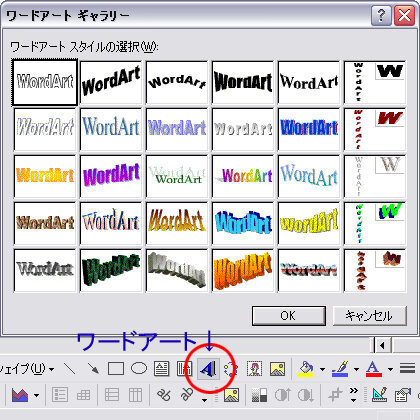This screenshot has width=420, height=420.
Task: Pick the silver embossed WordArt style
Action: [x=243, y=129]
